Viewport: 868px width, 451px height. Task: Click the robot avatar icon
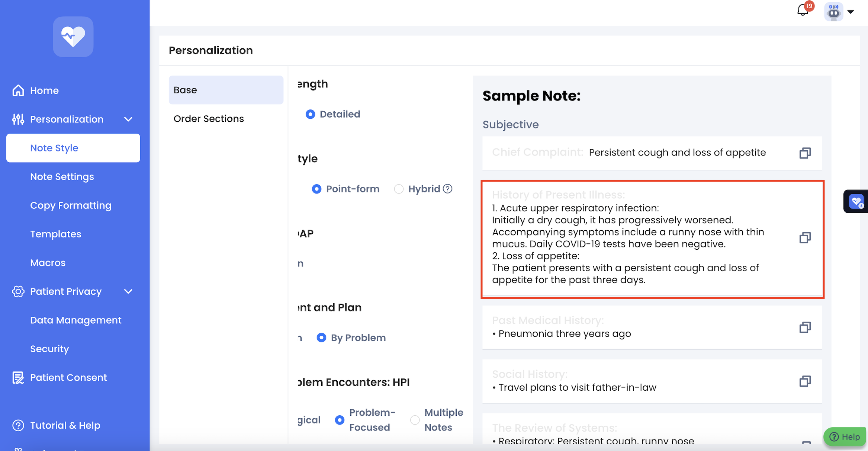click(833, 12)
